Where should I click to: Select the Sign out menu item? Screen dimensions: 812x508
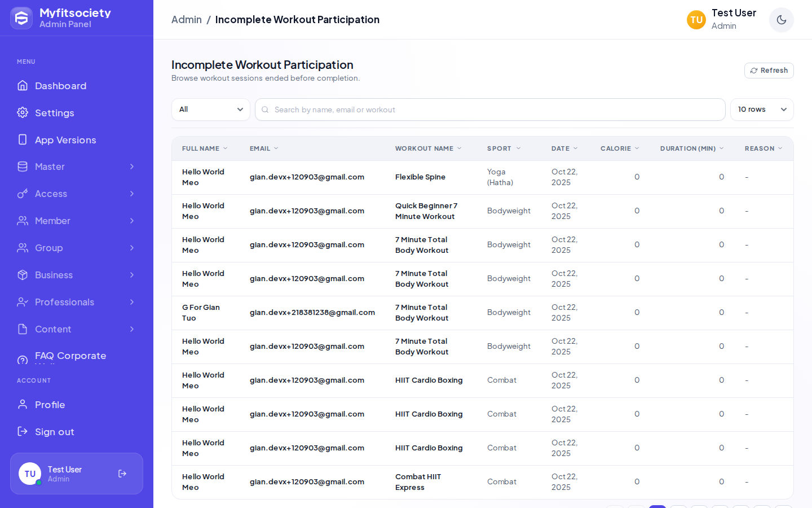click(77, 432)
